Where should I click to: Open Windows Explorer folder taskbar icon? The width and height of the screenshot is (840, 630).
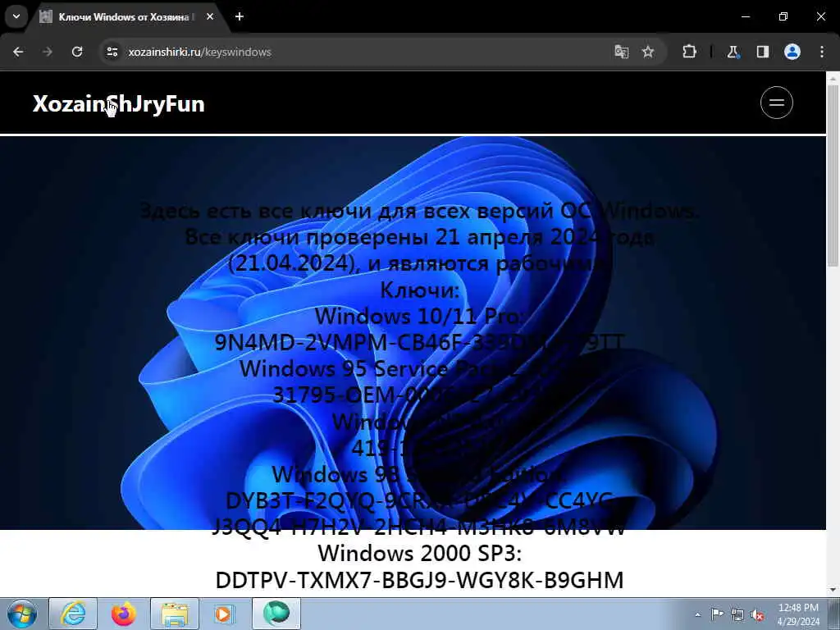[175, 614]
